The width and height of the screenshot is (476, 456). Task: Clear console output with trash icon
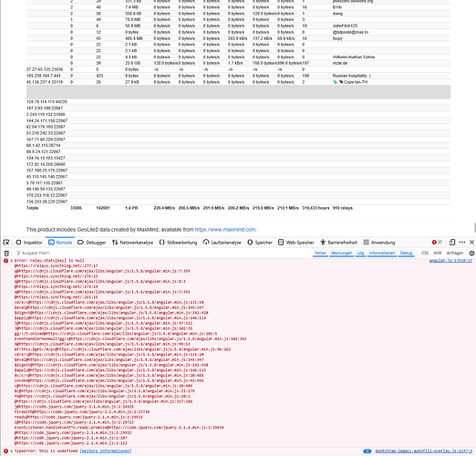coord(6,253)
